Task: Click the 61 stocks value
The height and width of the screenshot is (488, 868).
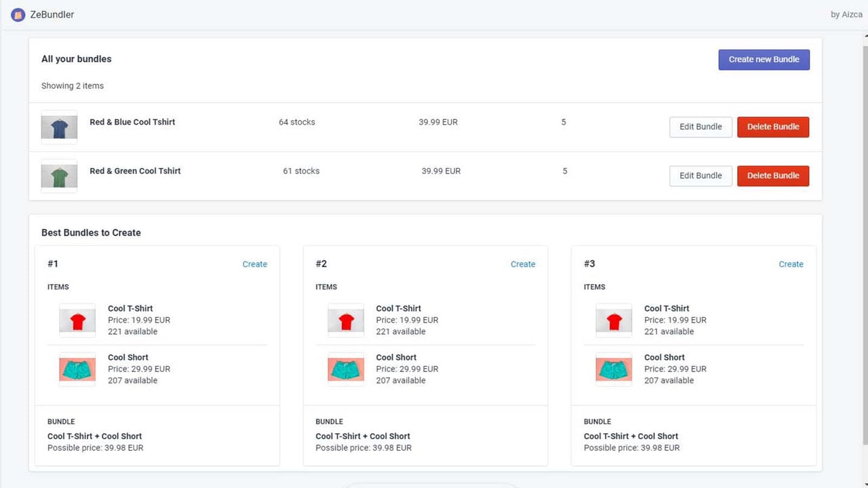Action: tap(301, 171)
